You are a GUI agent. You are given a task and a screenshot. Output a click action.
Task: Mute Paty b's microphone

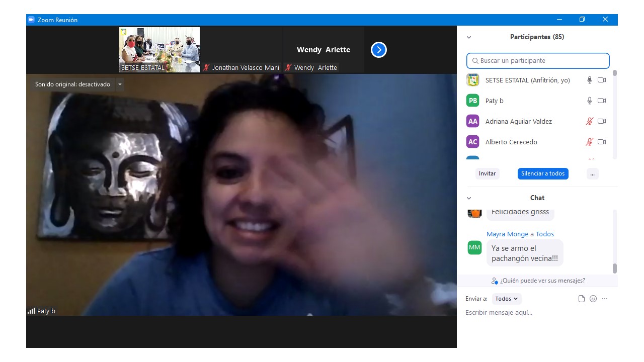pyautogui.click(x=590, y=101)
